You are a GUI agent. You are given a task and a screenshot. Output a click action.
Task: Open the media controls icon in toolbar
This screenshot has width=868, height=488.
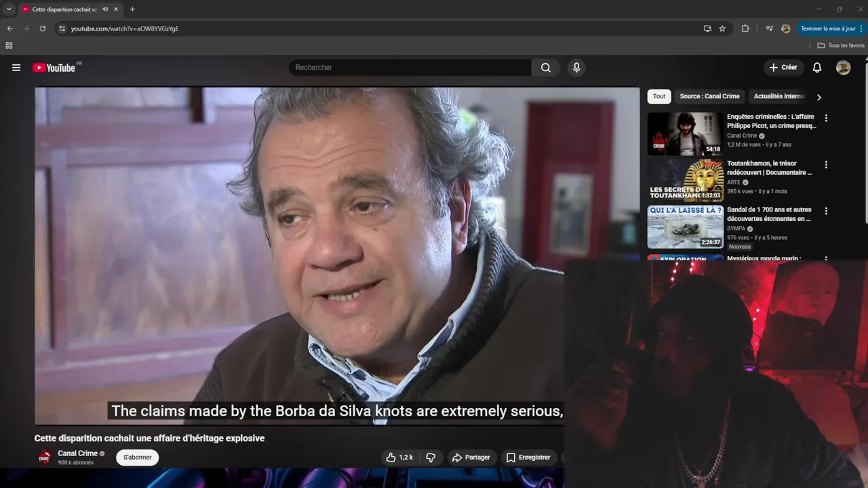(769, 28)
